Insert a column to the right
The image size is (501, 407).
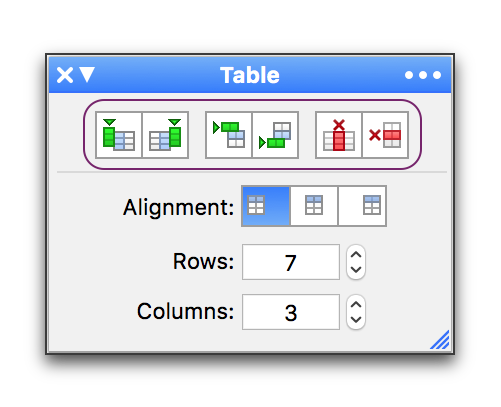point(165,135)
